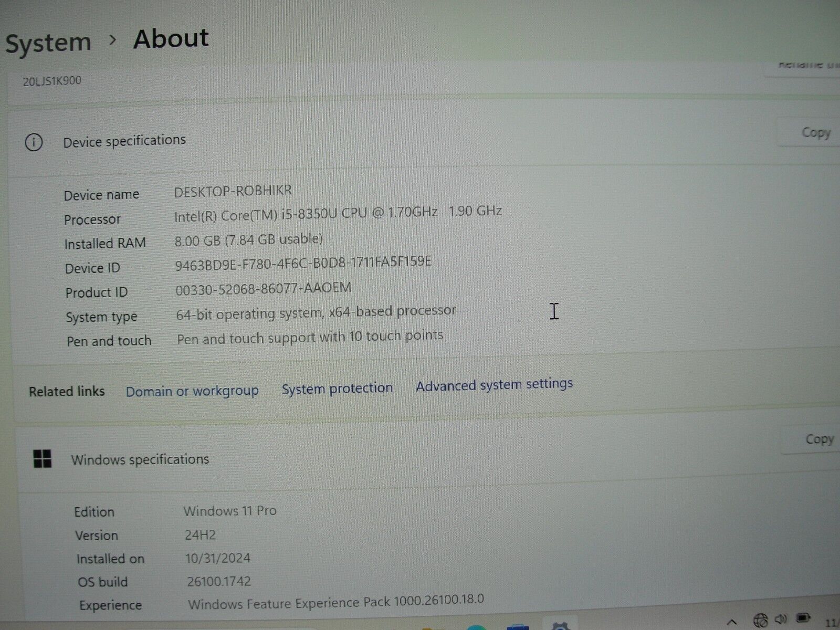The height and width of the screenshot is (630, 840).
Task: Show hidden icons in system tray
Action: (x=732, y=622)
